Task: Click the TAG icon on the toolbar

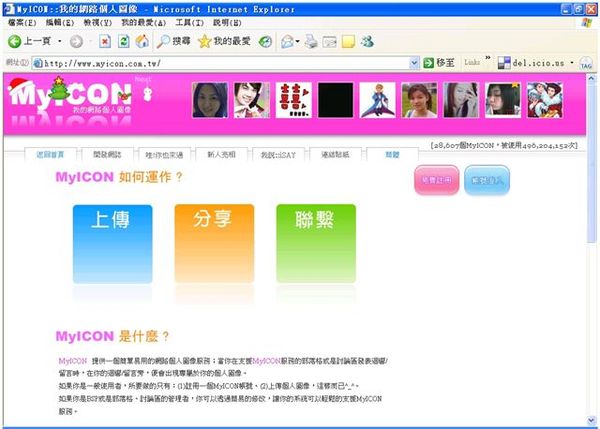Action: (586, 63)
